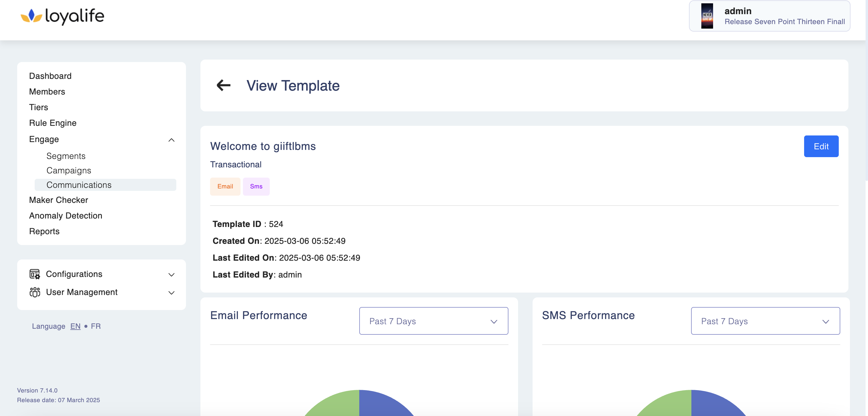Viewport: 868px width, 416px height.
Task: Click the Edit button
Action: click(x=821, y=146)
